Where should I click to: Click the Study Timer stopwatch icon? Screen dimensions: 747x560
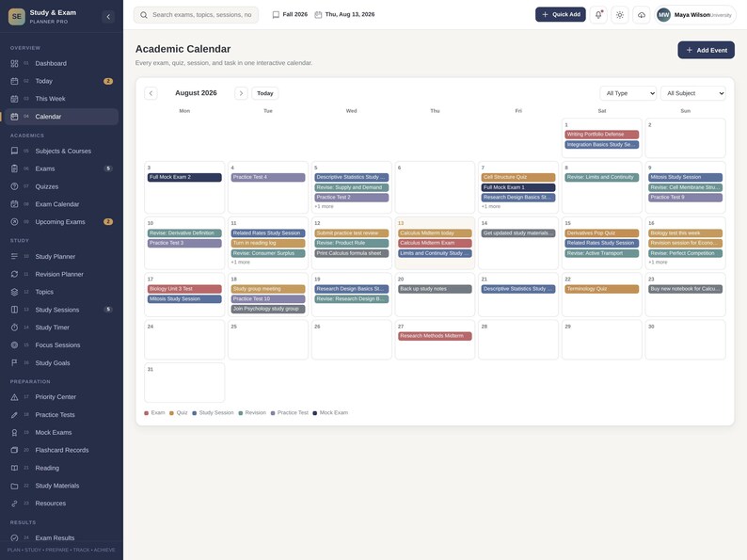pyautogui.click(x=14, y=328)
